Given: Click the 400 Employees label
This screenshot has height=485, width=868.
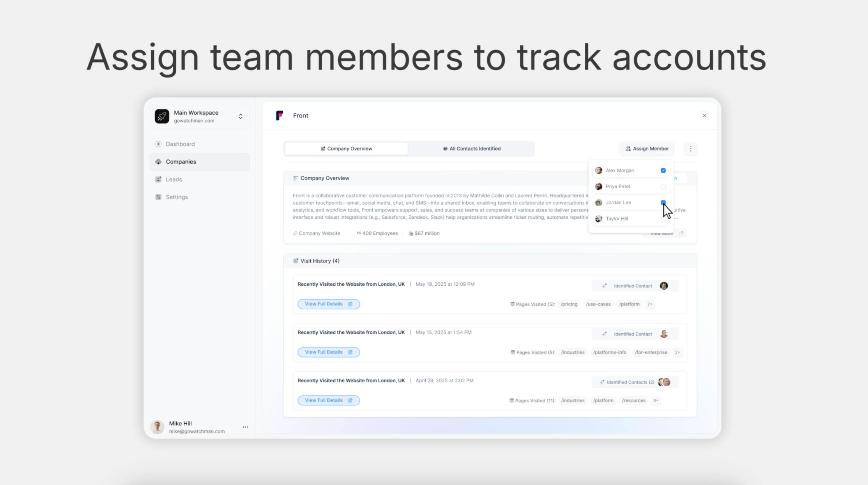Looking at the screenshot, I should pyautogui.click(x=377, y=233).
